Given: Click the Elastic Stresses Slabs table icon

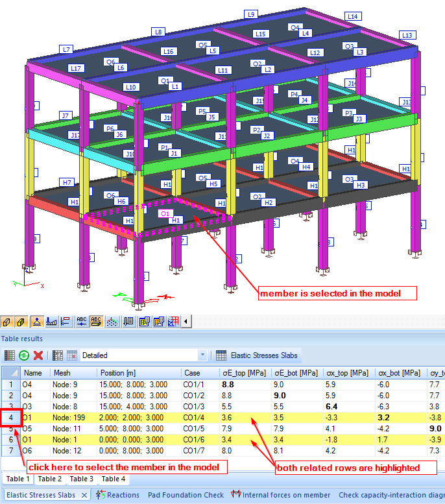Looking at the screenshot, I should point(221,355).
